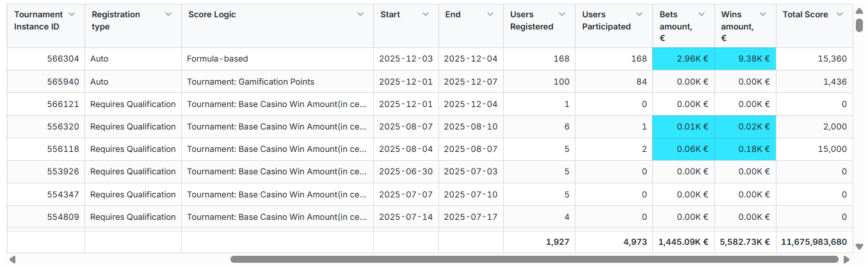Click the horizontal scrollbar right arrow

847,260
